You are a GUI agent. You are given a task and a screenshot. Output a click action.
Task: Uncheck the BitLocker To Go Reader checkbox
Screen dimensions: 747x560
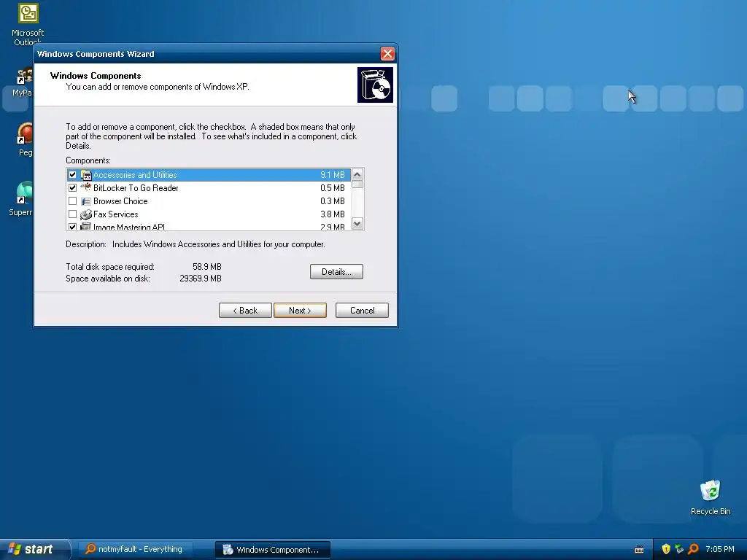tap(72, 188)
